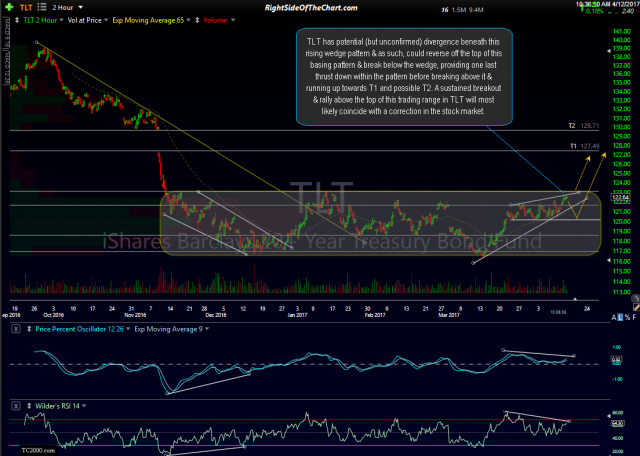Click the time and date display 4/12/2017
This screenshot has height=456, width=640.
[607, 4]
